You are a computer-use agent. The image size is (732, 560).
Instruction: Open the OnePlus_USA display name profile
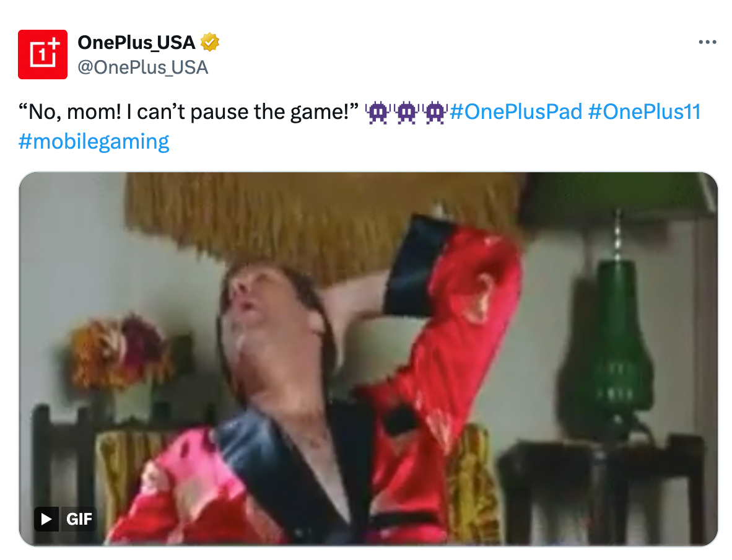pos(136,43)
